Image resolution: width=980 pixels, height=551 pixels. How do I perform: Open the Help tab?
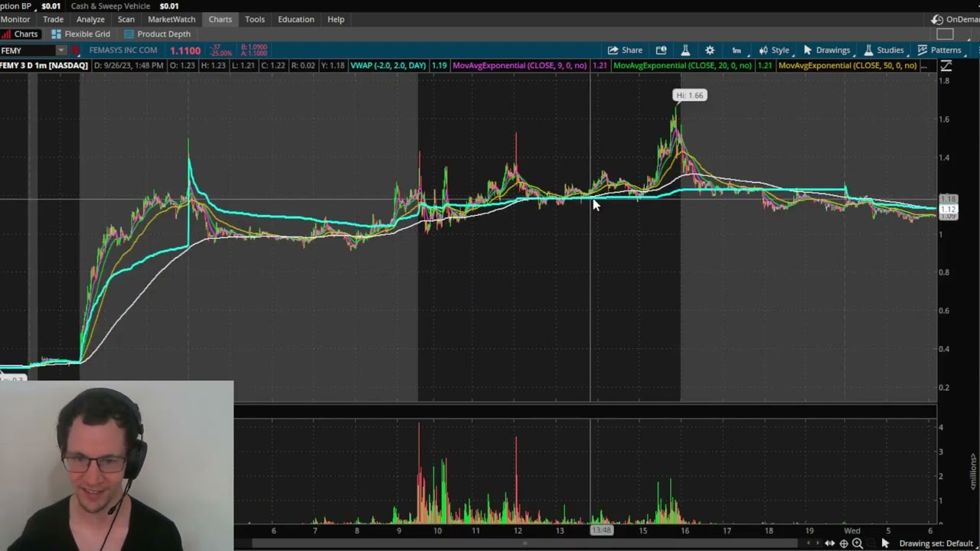click(336, 19)
